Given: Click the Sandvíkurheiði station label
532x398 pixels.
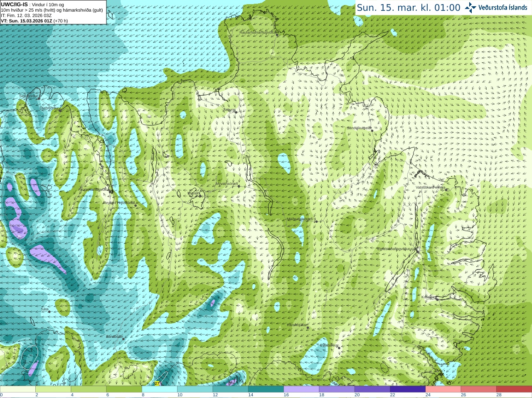Looking at the screenshot, I should point(360,128).
